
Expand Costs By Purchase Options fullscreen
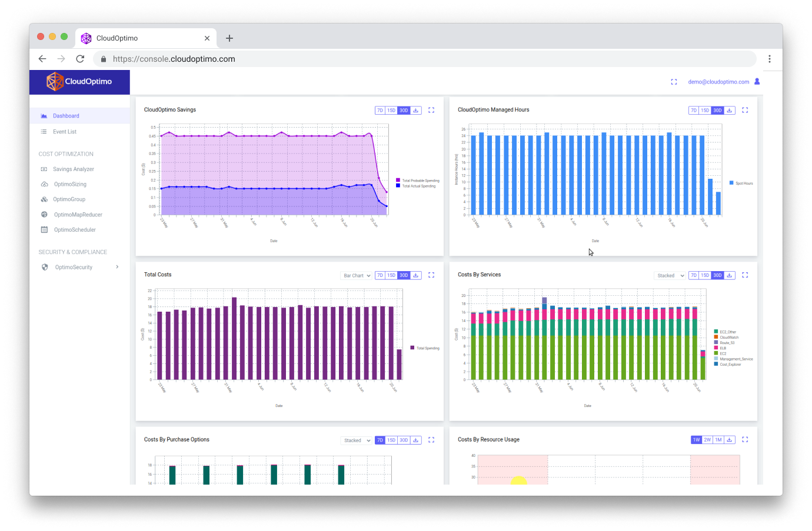coord(431,440)
